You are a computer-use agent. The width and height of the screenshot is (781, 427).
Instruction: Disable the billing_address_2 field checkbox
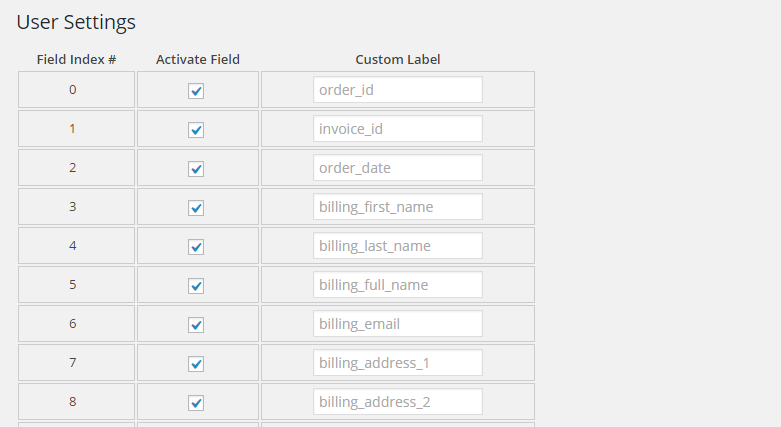coord(196,403)
